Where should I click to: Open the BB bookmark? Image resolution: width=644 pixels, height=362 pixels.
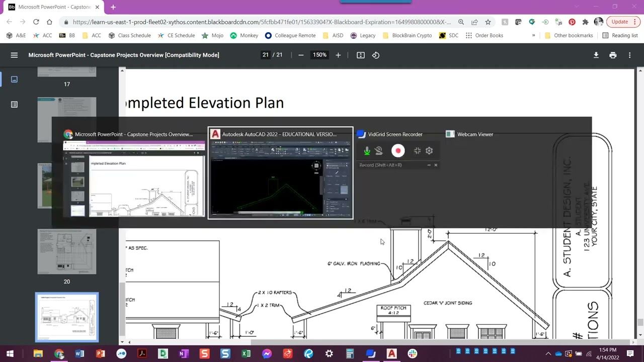click(x=67, y=36)
